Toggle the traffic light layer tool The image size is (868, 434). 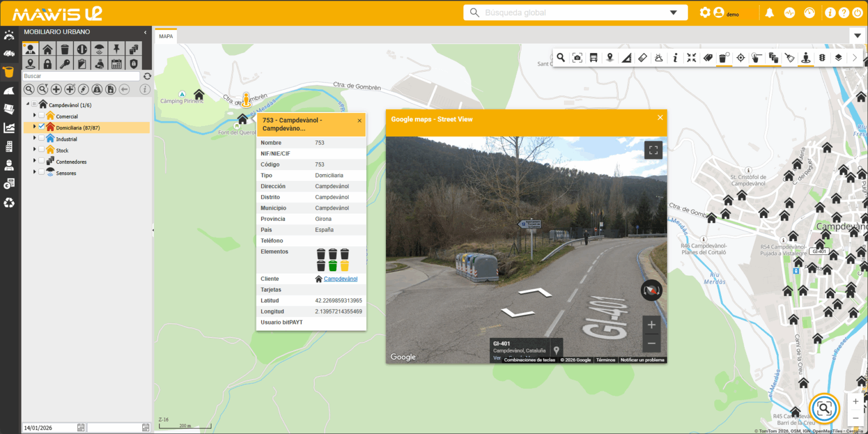click(822, 58)
